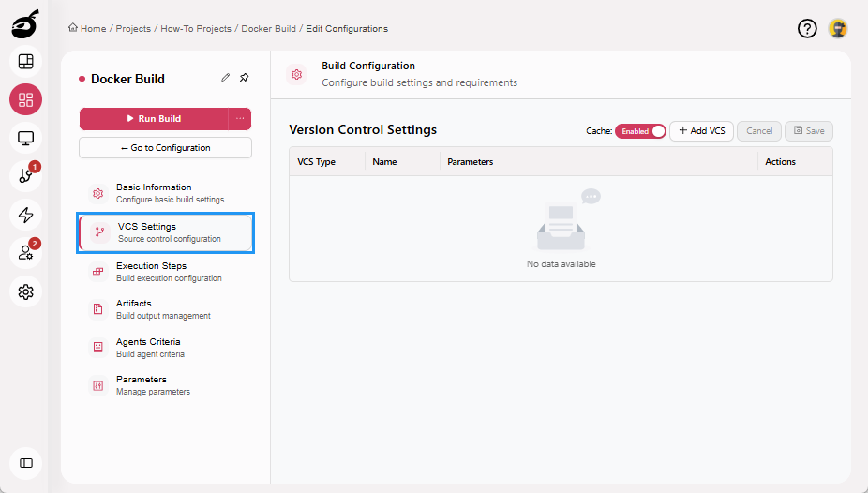Collapse sidebar using the panel toggle icon
The image size is (868, 493).
point(26,463)
